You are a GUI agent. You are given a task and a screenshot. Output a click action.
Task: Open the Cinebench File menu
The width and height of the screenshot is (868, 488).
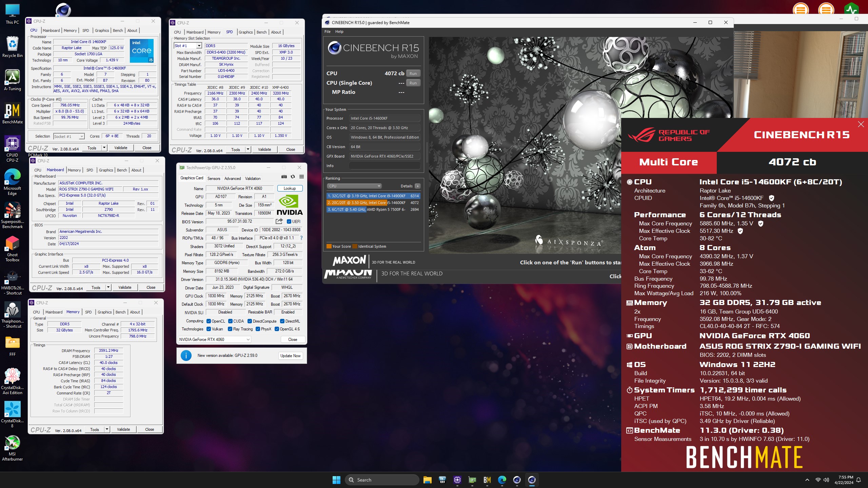point(328,32)
